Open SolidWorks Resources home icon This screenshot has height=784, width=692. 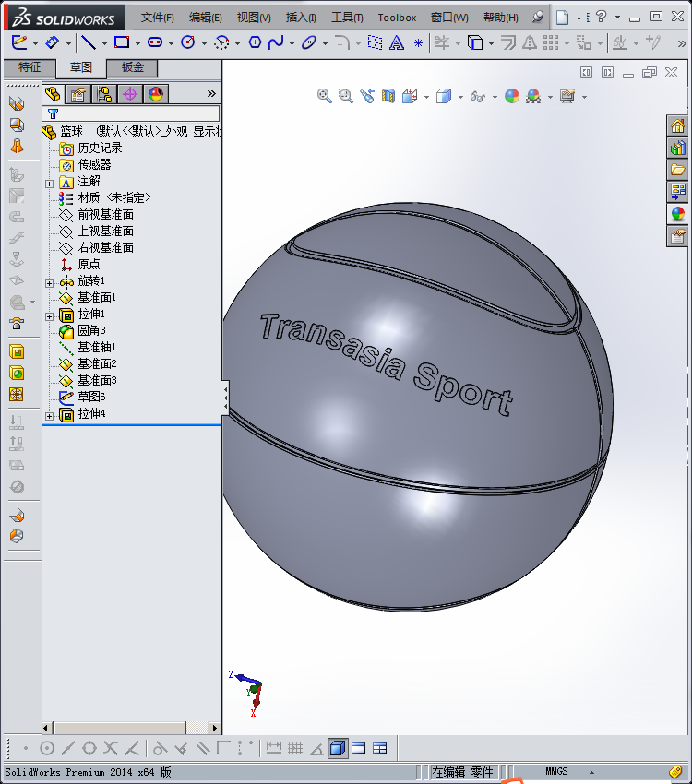[x=678, y=126]
